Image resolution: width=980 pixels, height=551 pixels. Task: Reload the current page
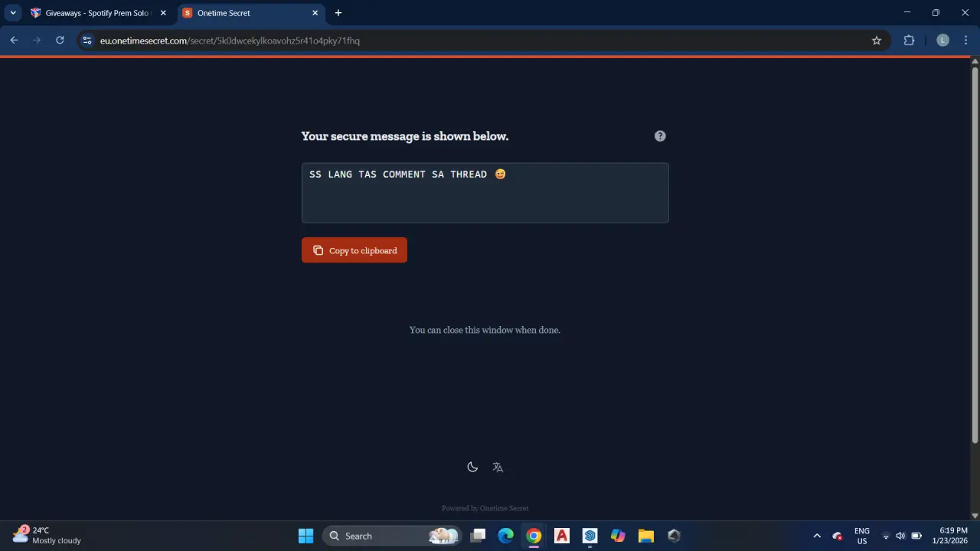(x=60, y=41)
